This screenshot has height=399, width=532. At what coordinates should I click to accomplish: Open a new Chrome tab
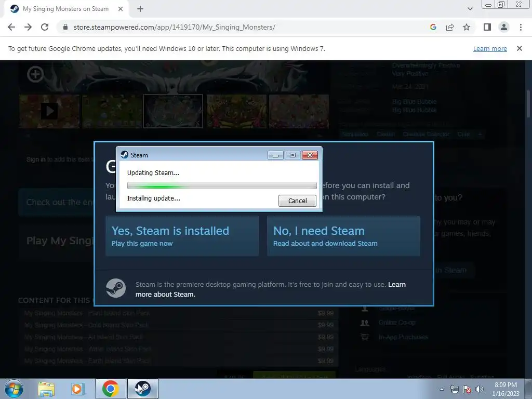click(140, 9)
